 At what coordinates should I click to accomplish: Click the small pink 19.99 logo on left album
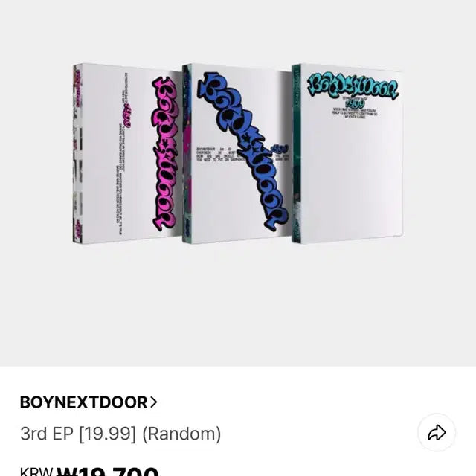click(x=128, y=116)
